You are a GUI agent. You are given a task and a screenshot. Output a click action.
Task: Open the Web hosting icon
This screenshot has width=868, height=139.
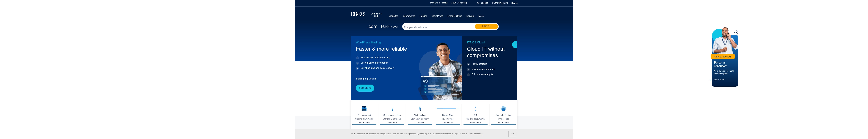coord(420,109)
